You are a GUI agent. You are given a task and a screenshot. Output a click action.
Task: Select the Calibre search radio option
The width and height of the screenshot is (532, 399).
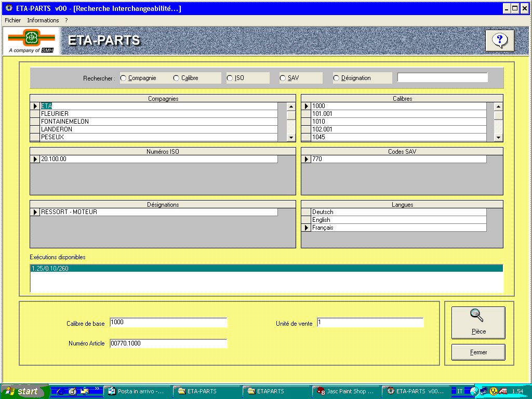point(176,78)
